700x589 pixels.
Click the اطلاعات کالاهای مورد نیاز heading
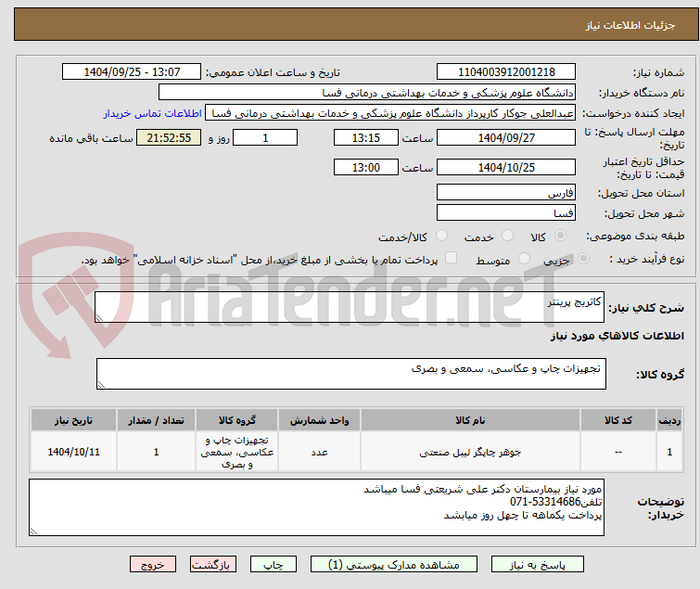(617, 336)
